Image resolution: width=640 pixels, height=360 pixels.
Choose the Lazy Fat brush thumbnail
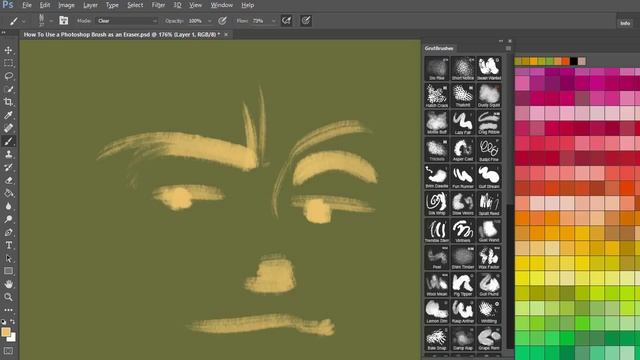pyautogui.click(x=463, y=122)
